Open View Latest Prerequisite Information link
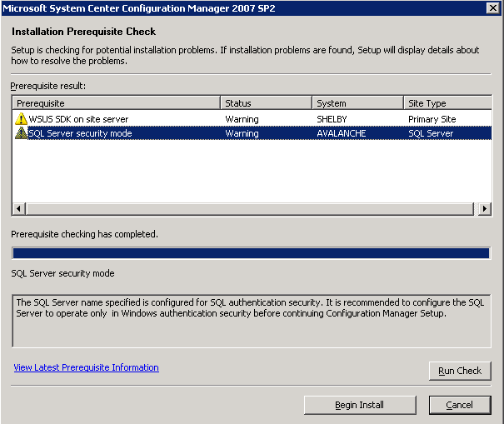Viewport: 504px width, 424px height. [x=86, y=367]
